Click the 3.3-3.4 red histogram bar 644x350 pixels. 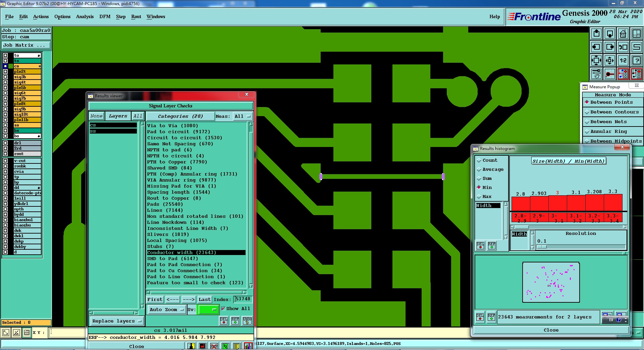pyautogui.click(x=613, y=203)
